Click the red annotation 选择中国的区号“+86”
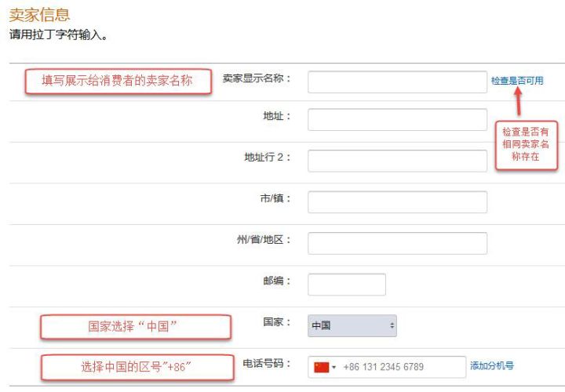 coord(137,367)
